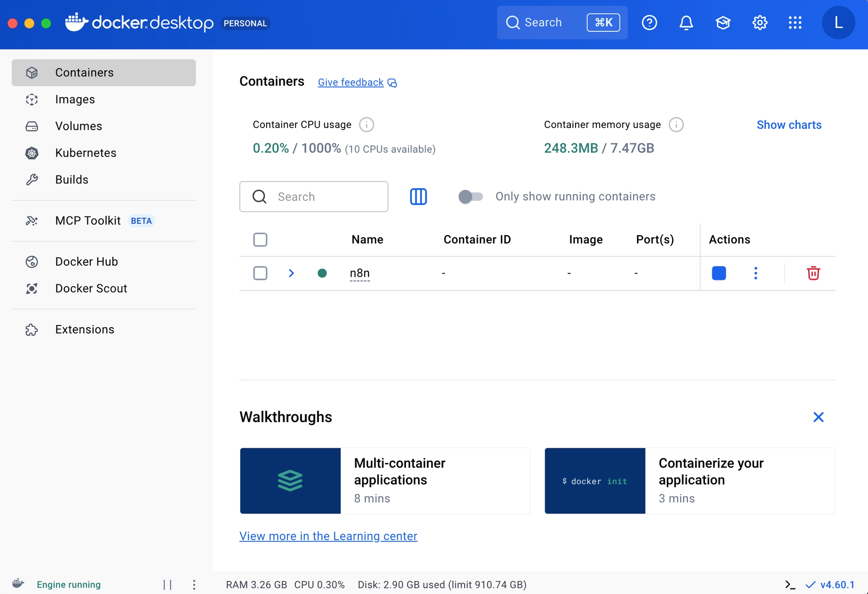Screen dimensions: 868x594
Task: Click the help question mark icon
Action: point(649,22)
